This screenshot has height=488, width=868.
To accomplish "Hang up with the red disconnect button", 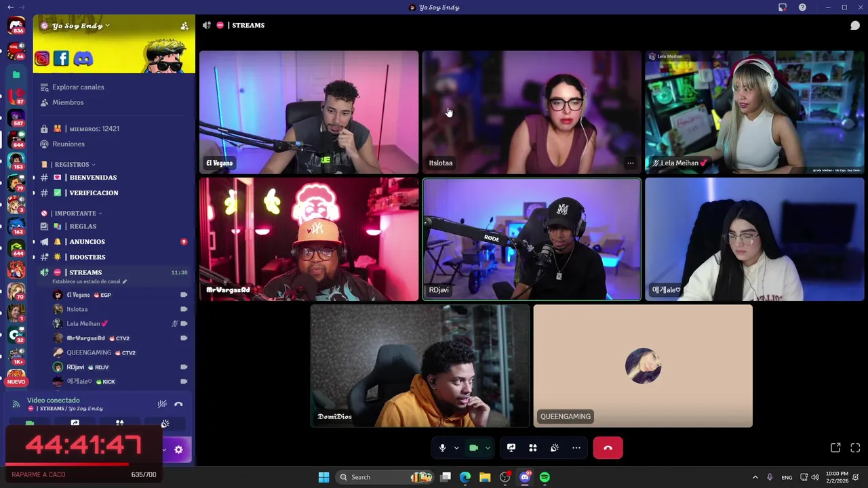I will (608, 448).
